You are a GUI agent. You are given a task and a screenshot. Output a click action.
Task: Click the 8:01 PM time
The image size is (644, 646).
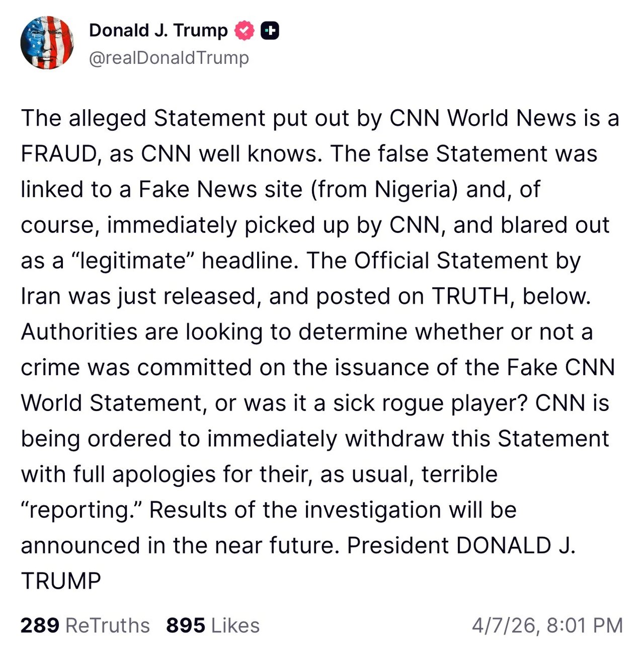coord(584,625)
